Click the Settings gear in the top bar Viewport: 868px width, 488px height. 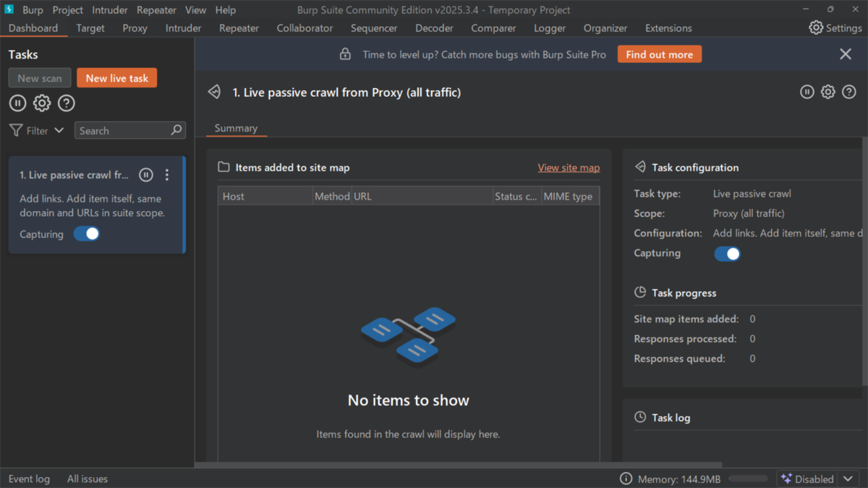point(816,27)
